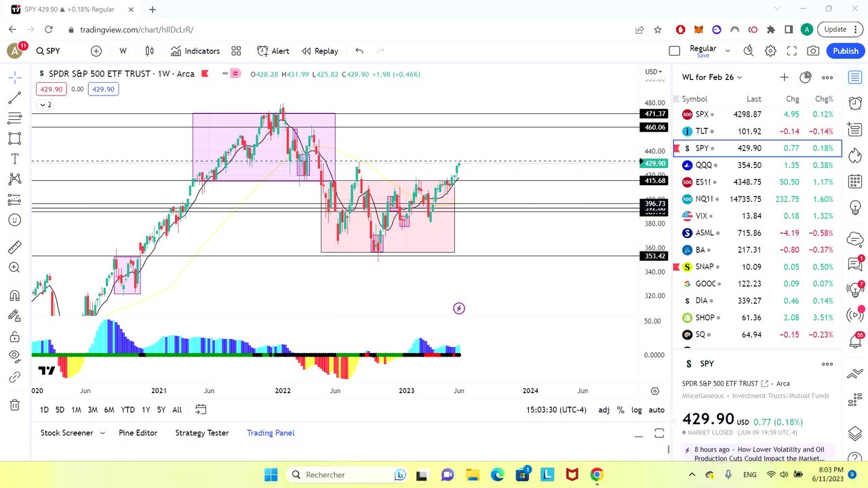Toggle magnet mode for drawings
The image size is (868, 488).
[x=14, y=296]
